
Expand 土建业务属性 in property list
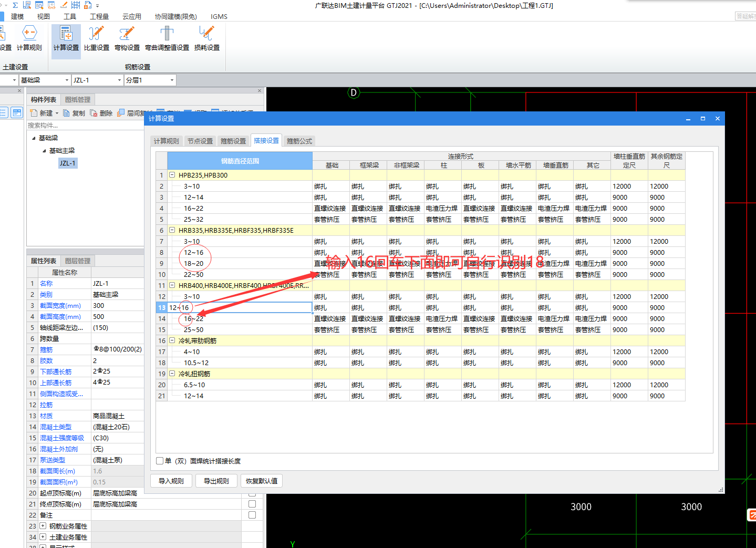click(x=43, y=537)
